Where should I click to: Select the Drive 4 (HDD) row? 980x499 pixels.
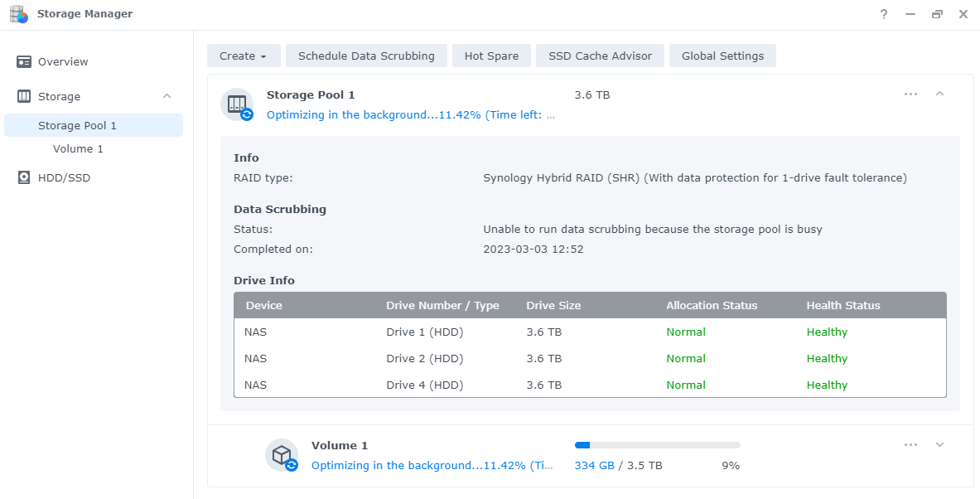[x=590, y=385]
